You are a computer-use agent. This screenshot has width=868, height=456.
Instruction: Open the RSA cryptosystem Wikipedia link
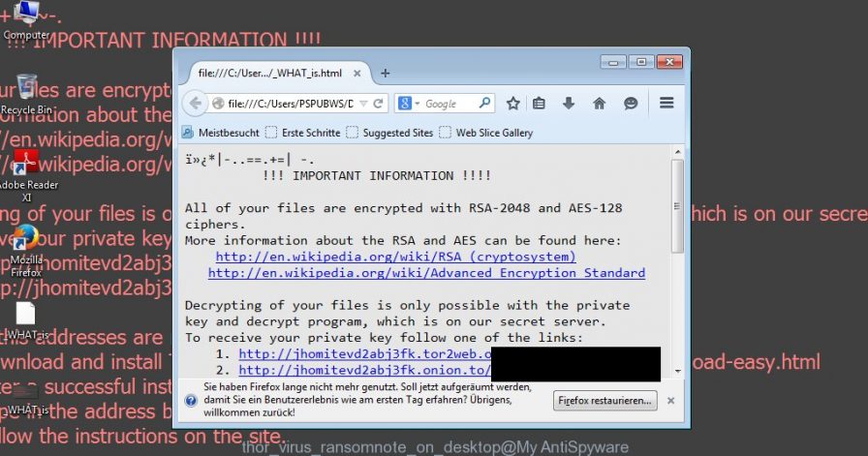pos(396,257)
